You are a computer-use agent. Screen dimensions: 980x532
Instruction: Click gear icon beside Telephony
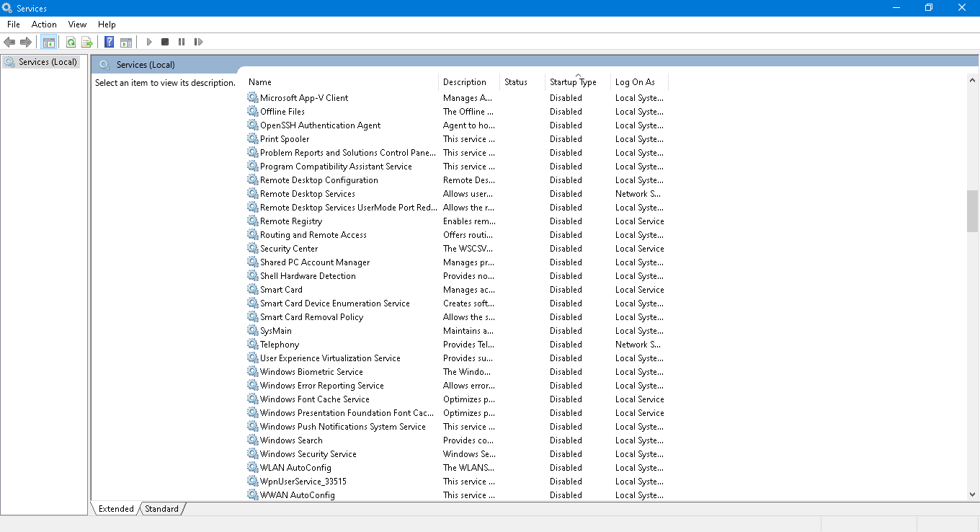253,345
